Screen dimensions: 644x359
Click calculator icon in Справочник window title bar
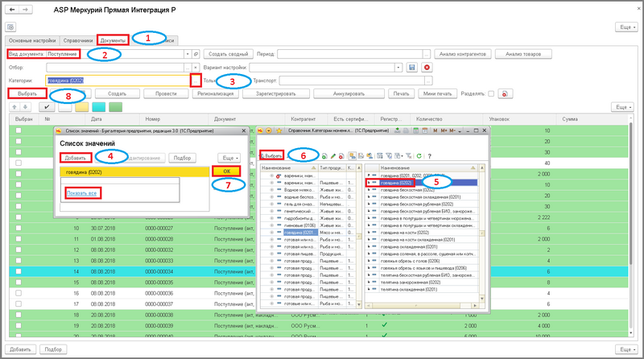(x=415, y=130)
